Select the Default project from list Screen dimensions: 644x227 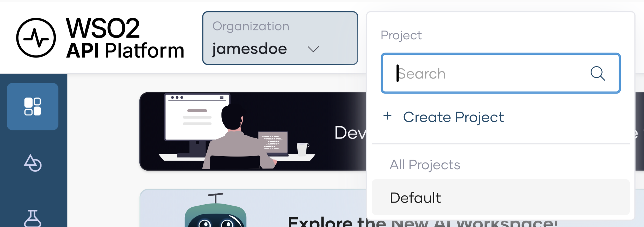point(500,198)
